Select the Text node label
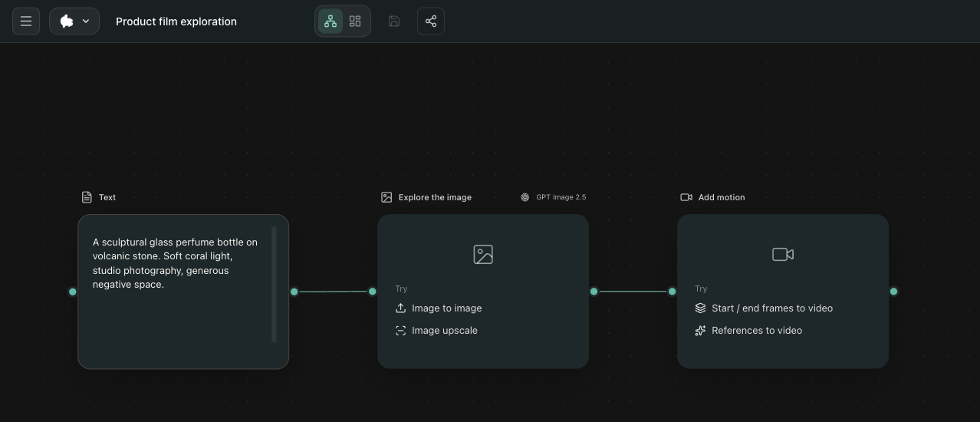The width and height of the screenshot is (980, 422). tap(107, 197)
